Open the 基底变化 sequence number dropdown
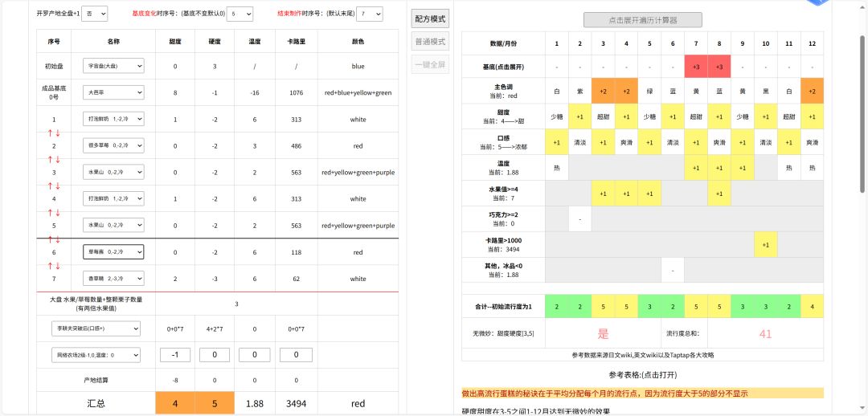Screen dimensions: 868x416 [x=240, y=14]
